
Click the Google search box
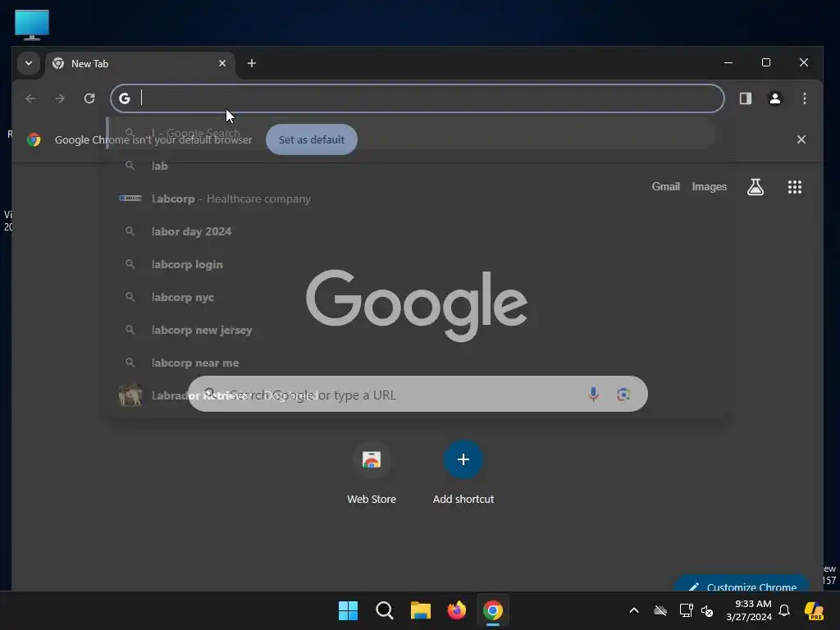click(x=418, y=394)
